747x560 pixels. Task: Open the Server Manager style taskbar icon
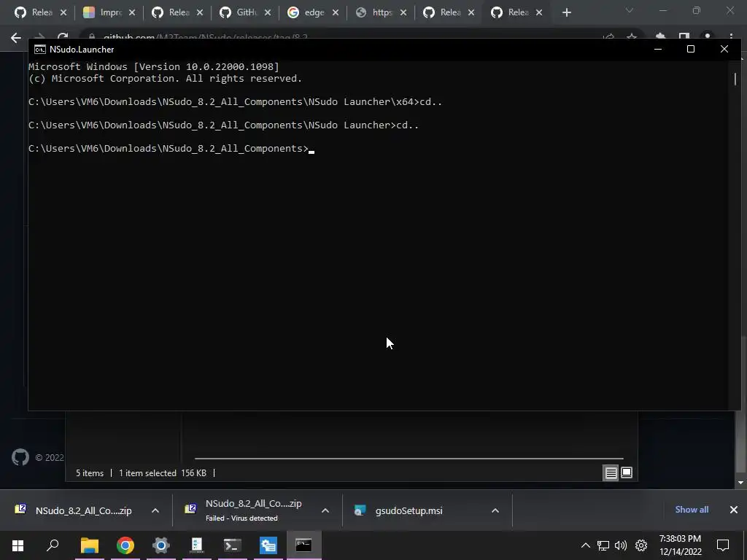268,545
